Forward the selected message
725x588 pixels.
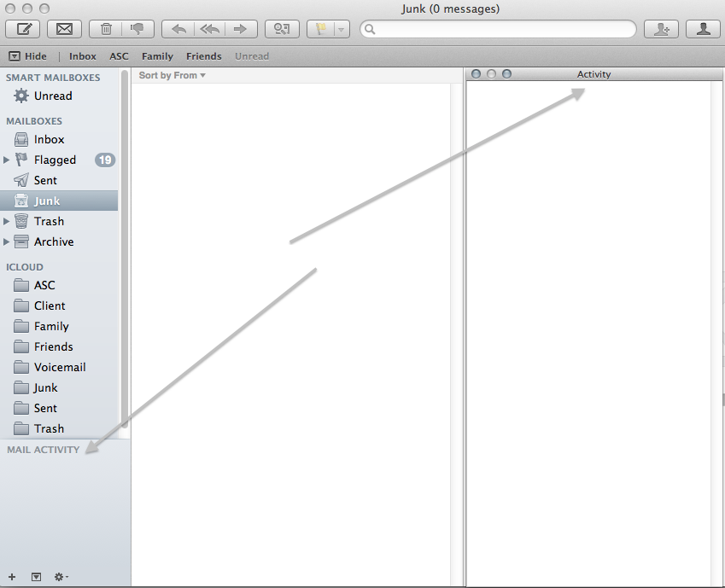point(241,29)
